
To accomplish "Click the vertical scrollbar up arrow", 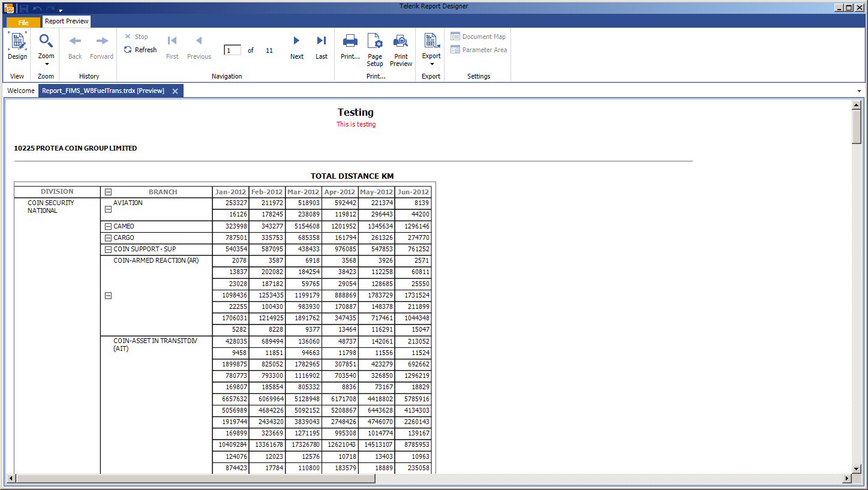I will click(x=857, y=106).
